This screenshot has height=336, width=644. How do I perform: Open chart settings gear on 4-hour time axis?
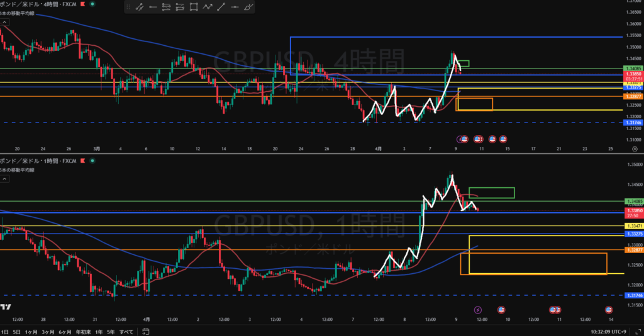(634, 149)
